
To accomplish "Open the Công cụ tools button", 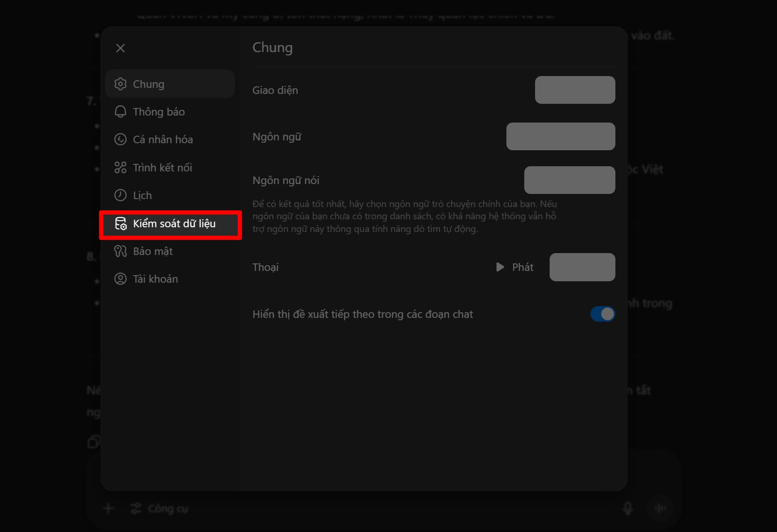I will [159, 509].
